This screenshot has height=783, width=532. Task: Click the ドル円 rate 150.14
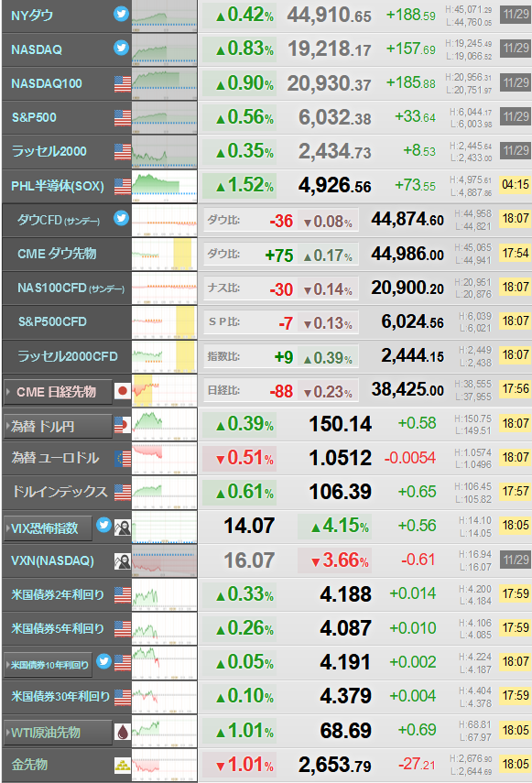pos(341,424)
